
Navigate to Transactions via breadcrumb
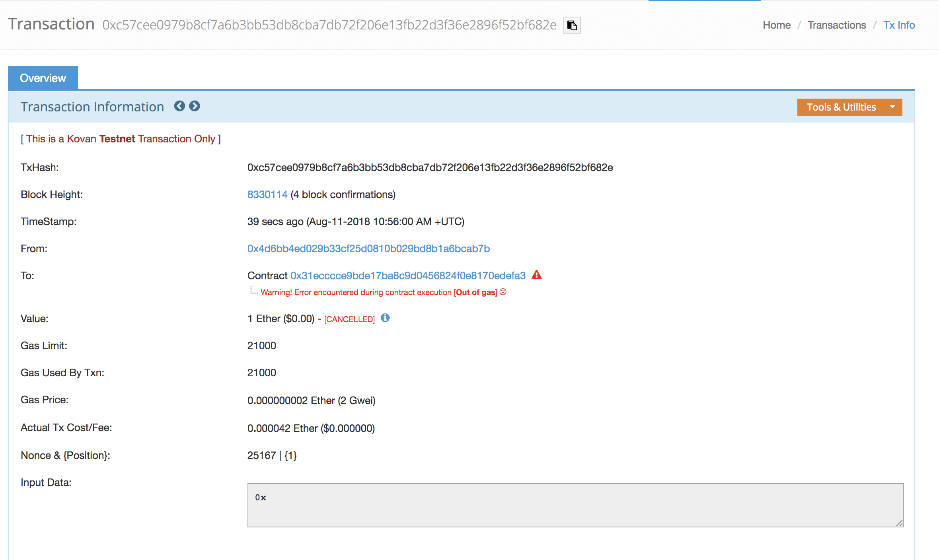[837, 25]
